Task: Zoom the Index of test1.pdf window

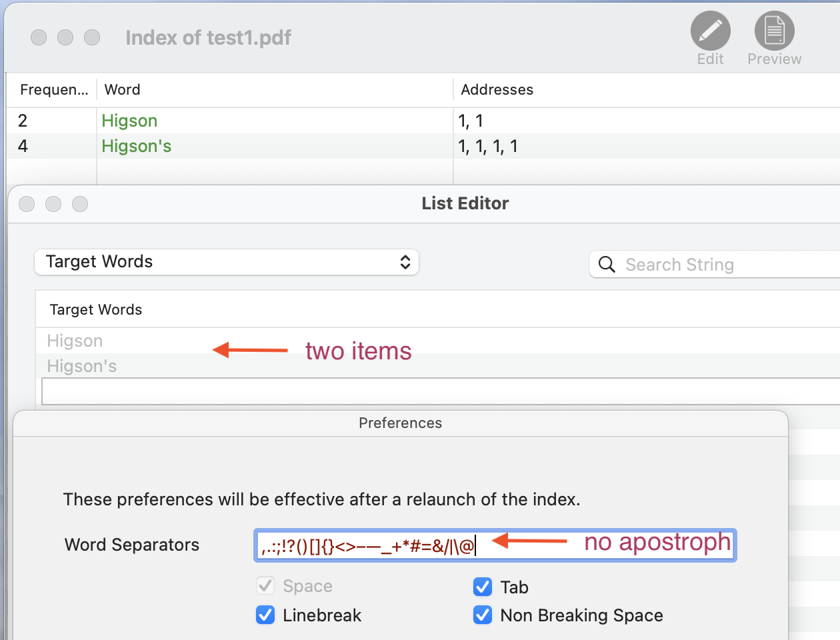Action: click(x=92, y=37)
